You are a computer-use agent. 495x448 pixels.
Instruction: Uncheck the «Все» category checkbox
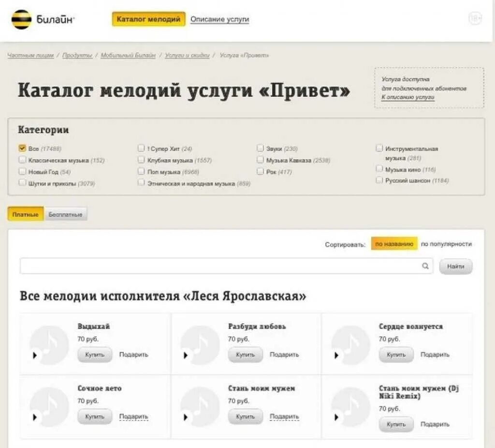[x=22, y=148]
